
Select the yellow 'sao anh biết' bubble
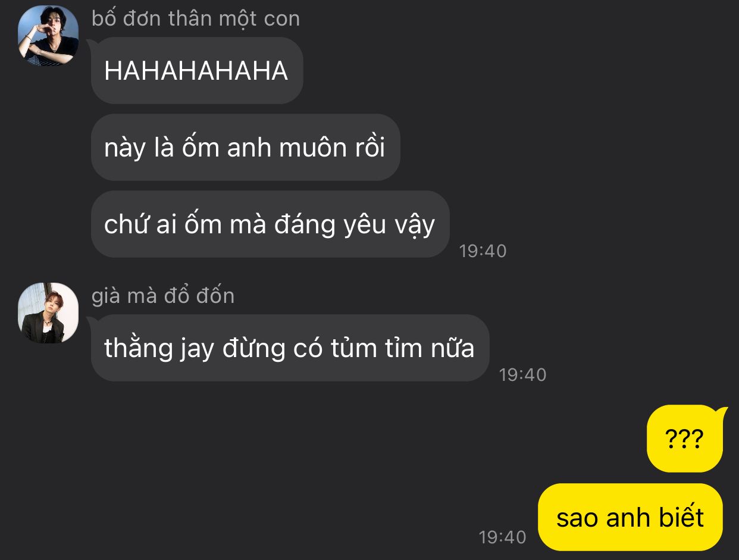(630, 517)
